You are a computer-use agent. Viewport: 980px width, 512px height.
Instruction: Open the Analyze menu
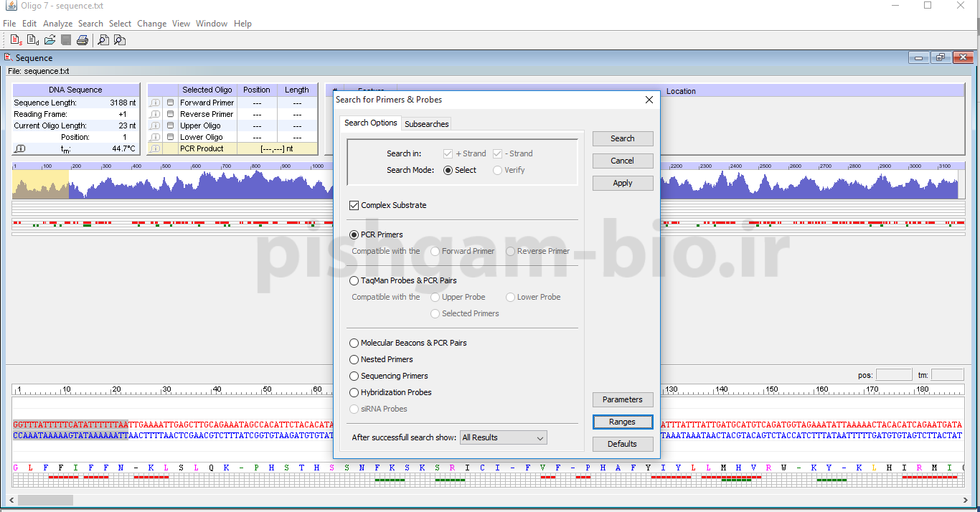tap(57, 24)
